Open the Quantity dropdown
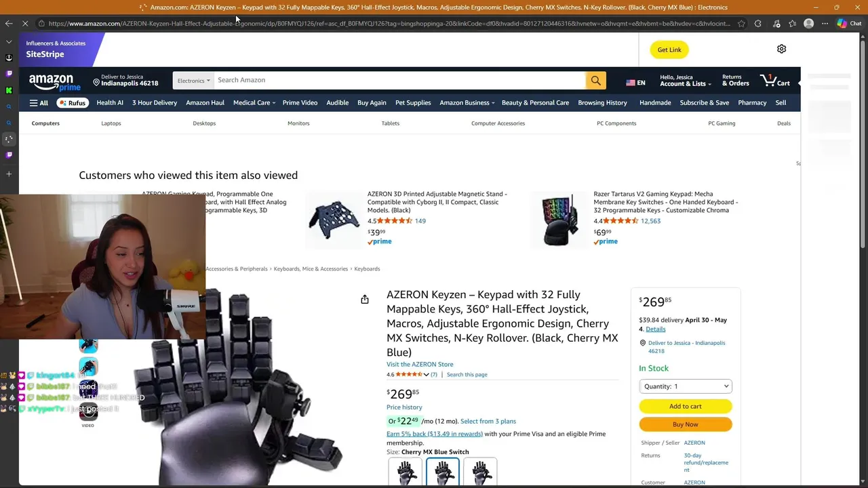This screenshot has width=868, height=488. [686, 386]
